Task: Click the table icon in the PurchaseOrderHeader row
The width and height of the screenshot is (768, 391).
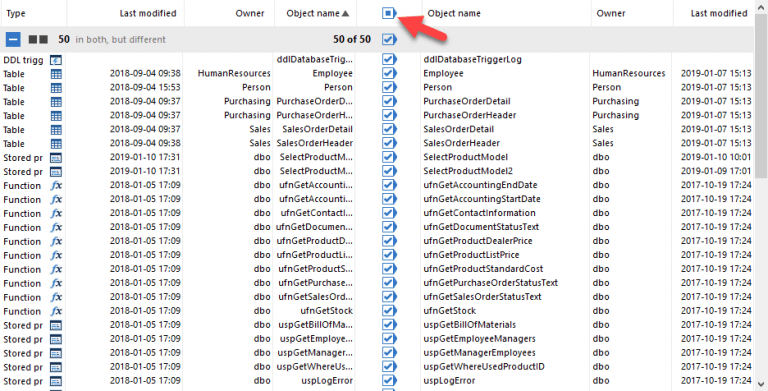Action: tap(56, 116)
